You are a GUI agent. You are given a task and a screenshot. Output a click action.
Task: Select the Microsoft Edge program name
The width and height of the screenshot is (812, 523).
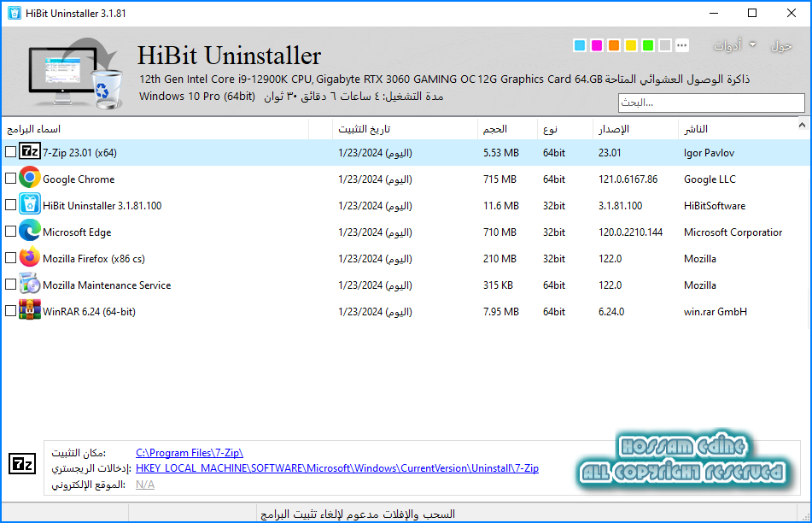point(77,232)
